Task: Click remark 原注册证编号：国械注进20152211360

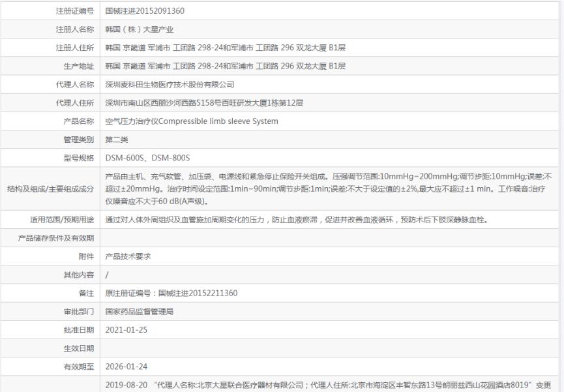Action: (171, 293)
